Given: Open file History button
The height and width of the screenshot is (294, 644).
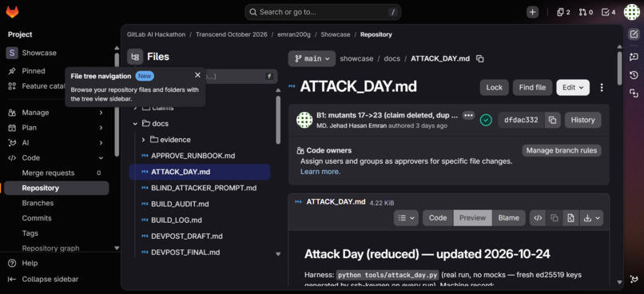Looking at the screenshot, I should (582, 120).
